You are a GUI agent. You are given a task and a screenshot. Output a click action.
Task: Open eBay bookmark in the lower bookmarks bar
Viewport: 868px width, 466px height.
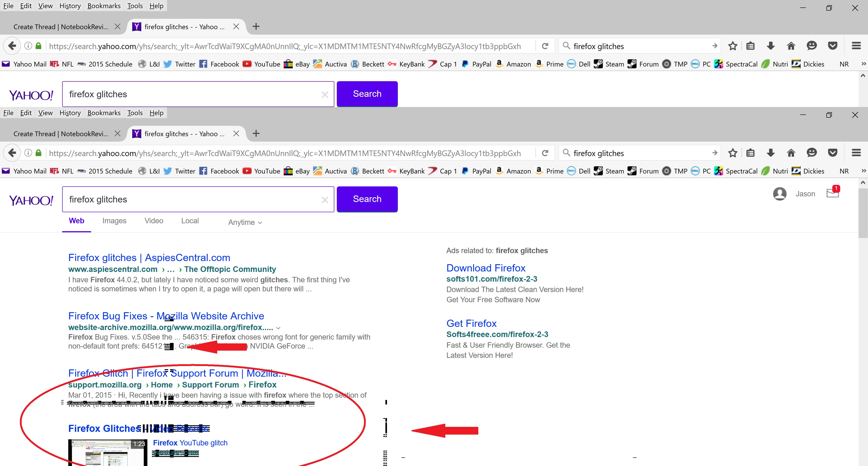pos(297,171)
